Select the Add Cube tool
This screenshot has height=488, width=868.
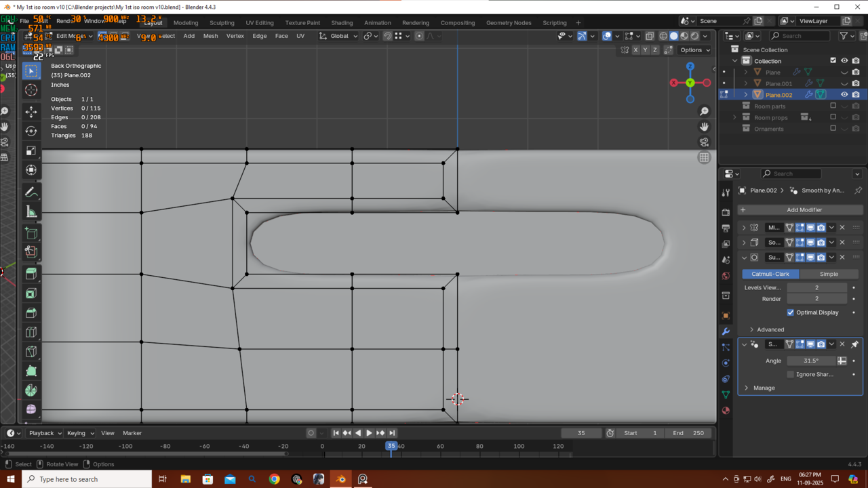[31, 233]
